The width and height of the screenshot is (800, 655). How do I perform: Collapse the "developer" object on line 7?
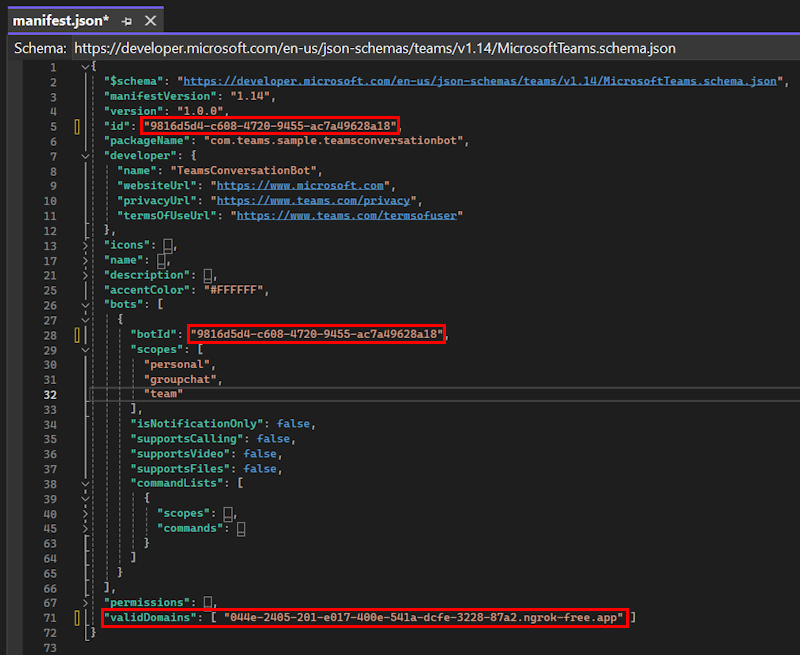click(x=85, y=156)
